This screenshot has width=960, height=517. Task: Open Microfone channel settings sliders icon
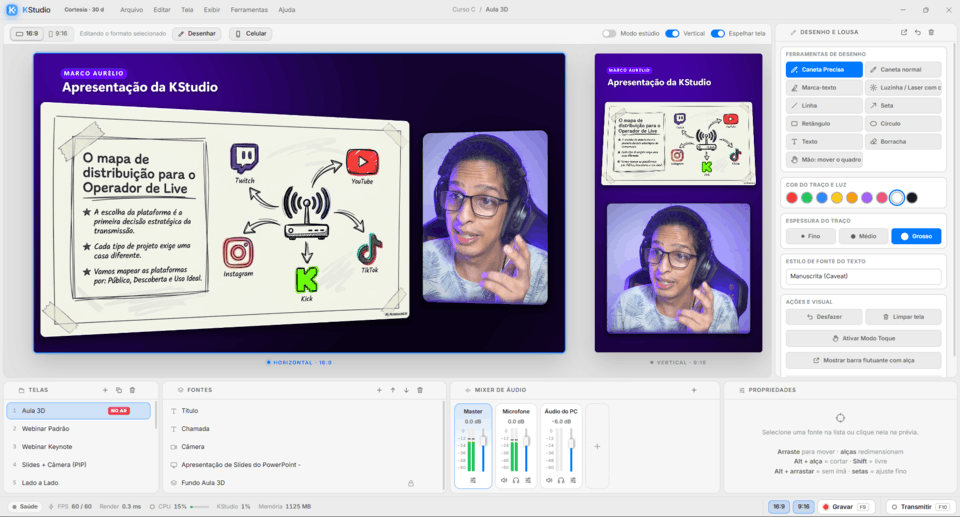pyautogui.click(x=528, y=480)
